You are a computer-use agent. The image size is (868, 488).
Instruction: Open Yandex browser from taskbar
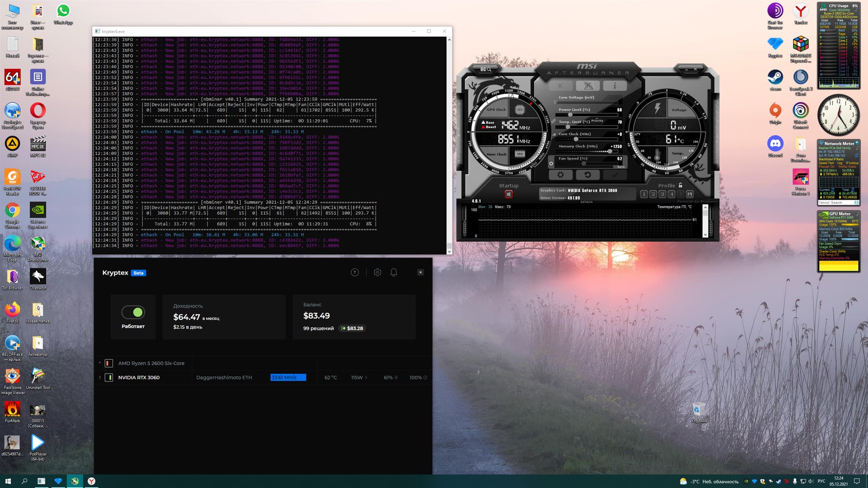(x=91, y=481)
